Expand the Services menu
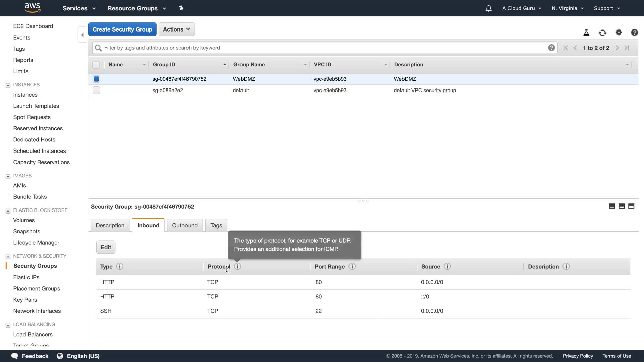 tap(79, 8)
